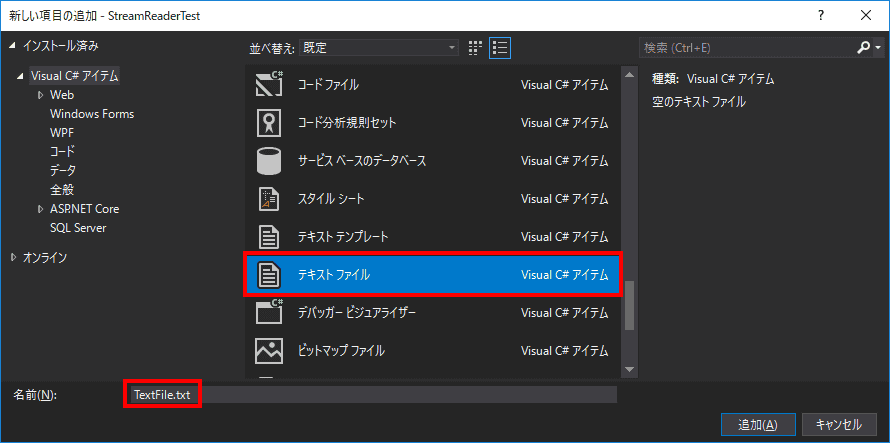Select the Web category label
Screen dimensions: 890x443
click(62, 95)
